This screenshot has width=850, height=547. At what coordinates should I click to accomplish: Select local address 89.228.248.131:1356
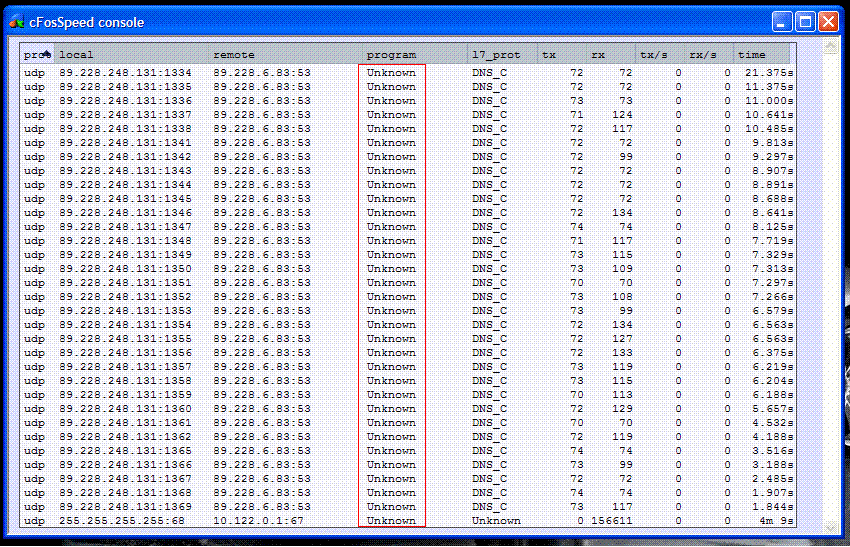coord(125,353)
